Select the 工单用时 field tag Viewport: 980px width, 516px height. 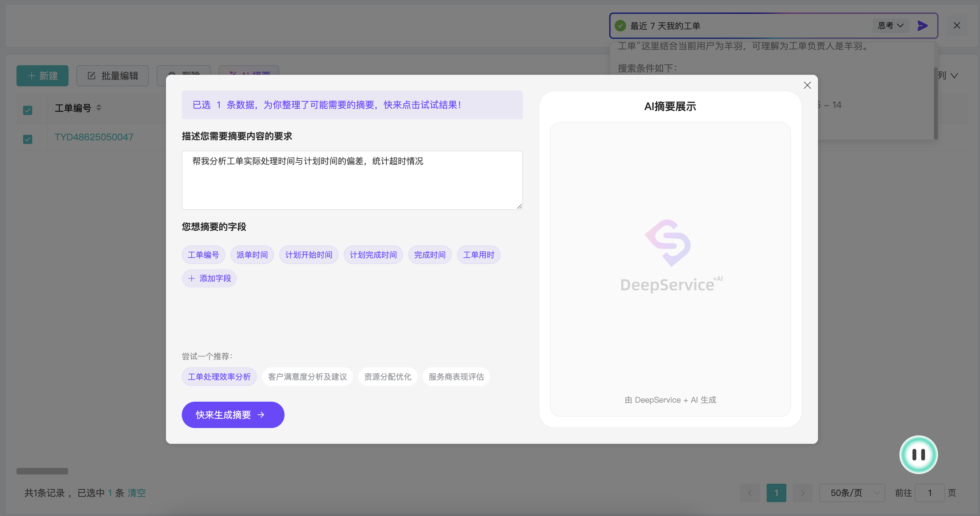478,255
